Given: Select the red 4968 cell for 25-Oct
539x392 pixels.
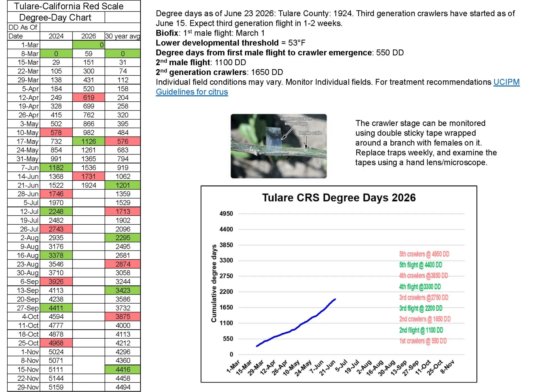Looking at the screenshot, I should pyautogui.click(x=56, y=343).
